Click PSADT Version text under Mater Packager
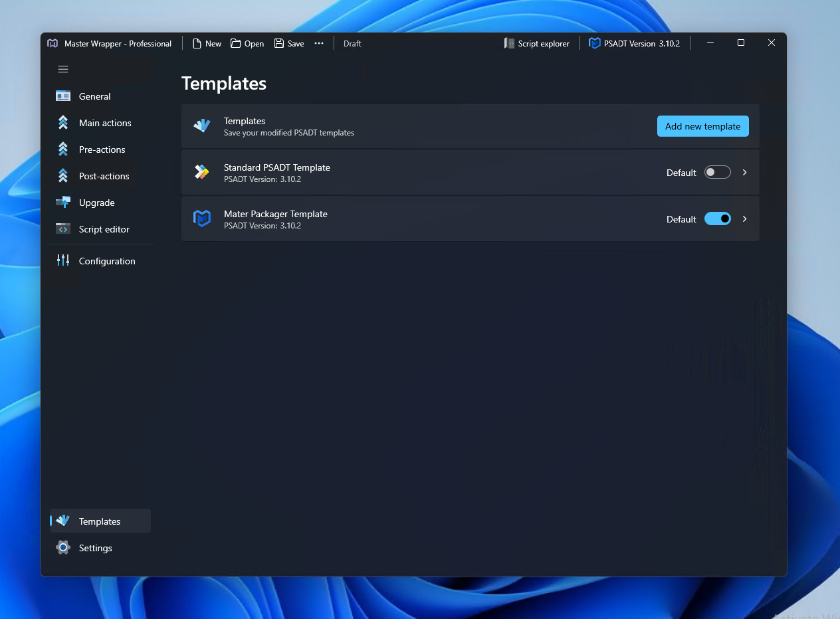This screenshot has width=840, height=619. click(x=262, y=226)
